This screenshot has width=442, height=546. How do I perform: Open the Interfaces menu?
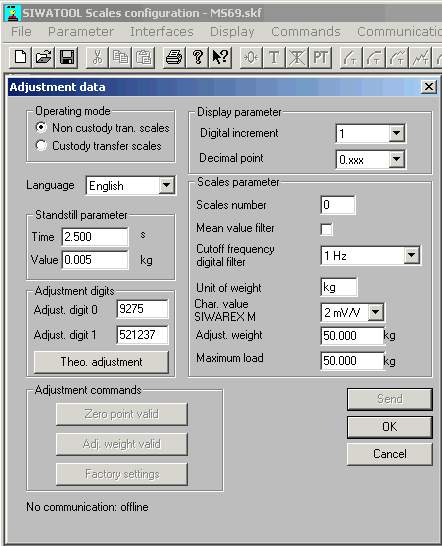162,32
